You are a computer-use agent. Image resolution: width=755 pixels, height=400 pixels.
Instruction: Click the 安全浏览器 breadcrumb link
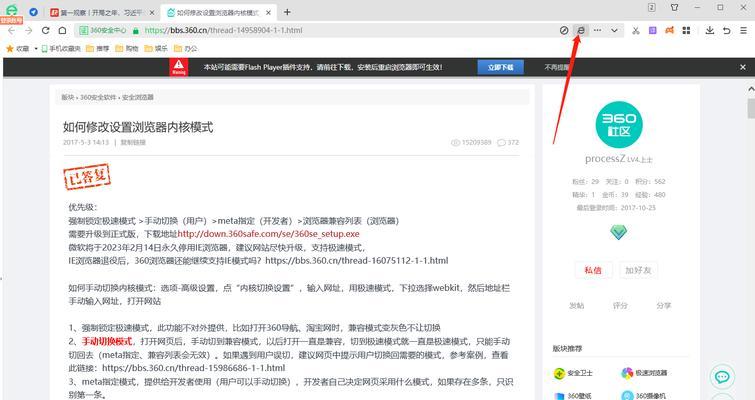pos(138,97)
